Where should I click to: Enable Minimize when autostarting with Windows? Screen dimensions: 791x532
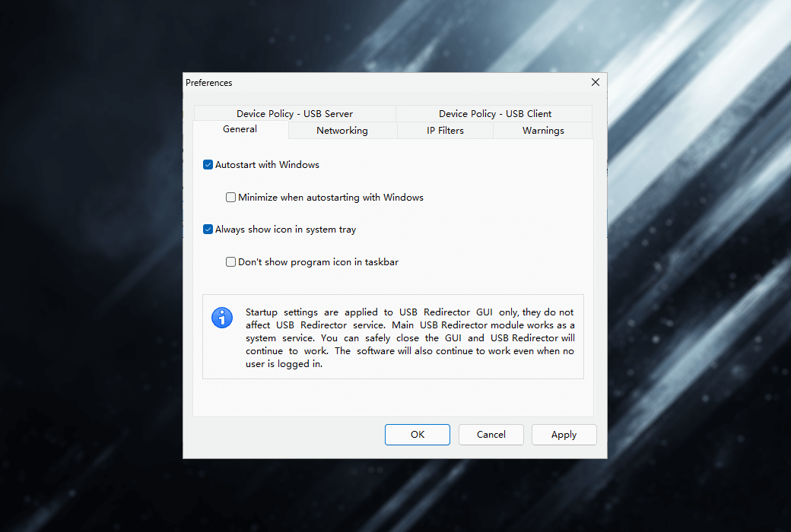coord(231,198)
